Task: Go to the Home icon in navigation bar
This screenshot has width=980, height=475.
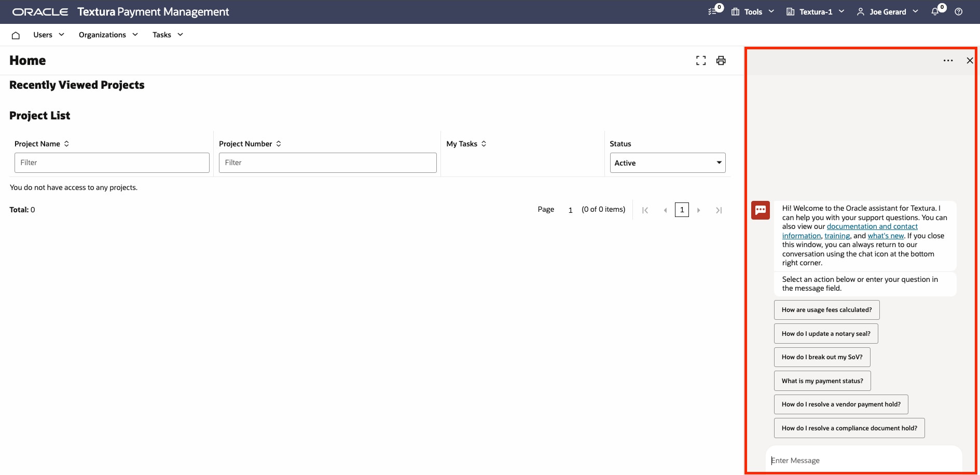Action: coord(16,35)
